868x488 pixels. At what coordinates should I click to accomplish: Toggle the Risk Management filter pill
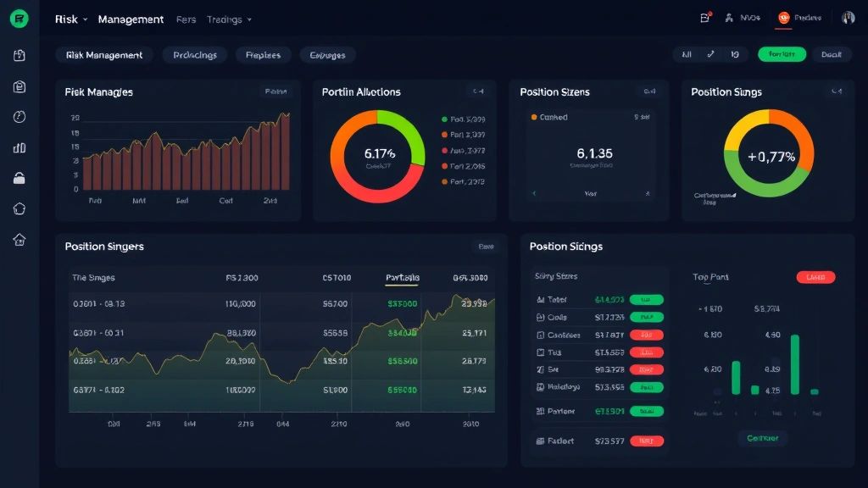click(x=103, y=54)
